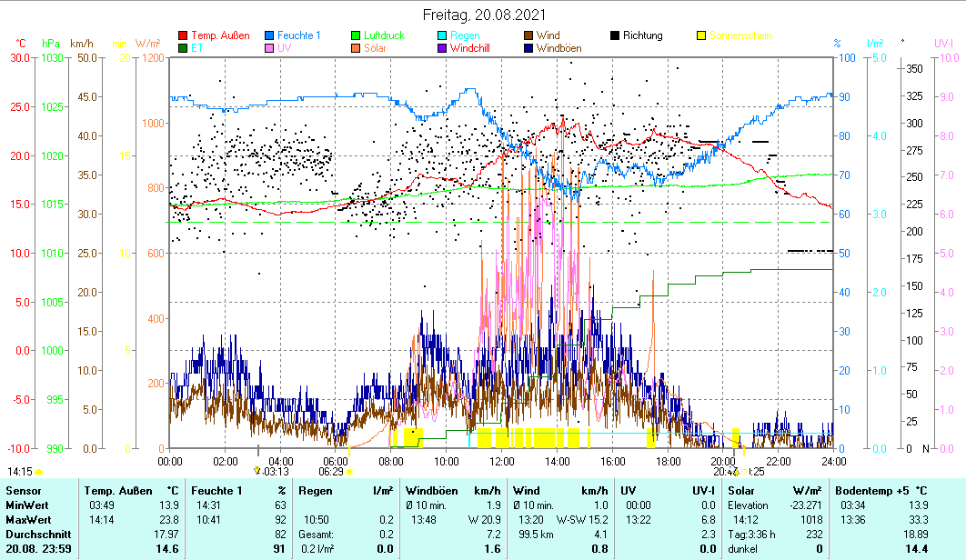The height and width of the screenshot is (560, 966).
Task: Click the pink UV legend swatch
Action: pyautogui.click(x=269, y=48)
